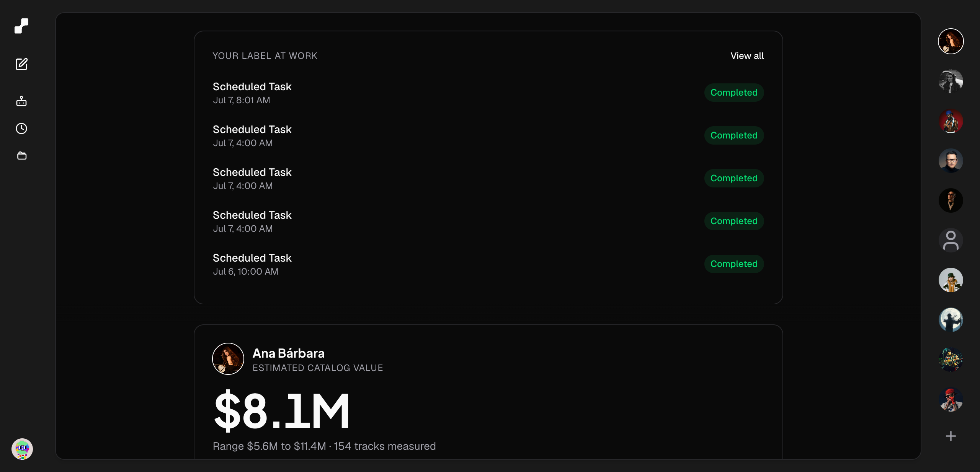
Task: Select the placeholder person silhouette avatar
Action: (951, 240)
